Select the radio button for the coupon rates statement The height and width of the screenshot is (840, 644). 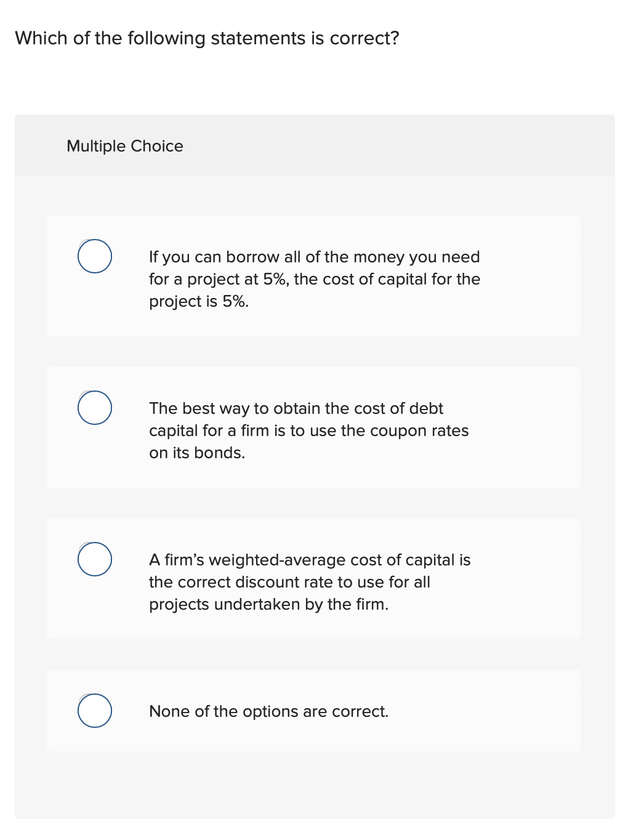click(95, 408)
